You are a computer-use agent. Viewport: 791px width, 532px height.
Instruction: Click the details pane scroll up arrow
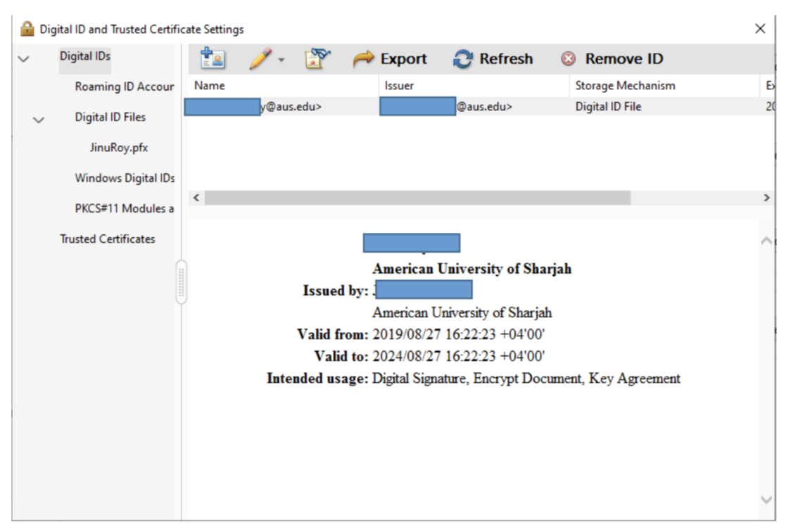(x=766, y=241)
